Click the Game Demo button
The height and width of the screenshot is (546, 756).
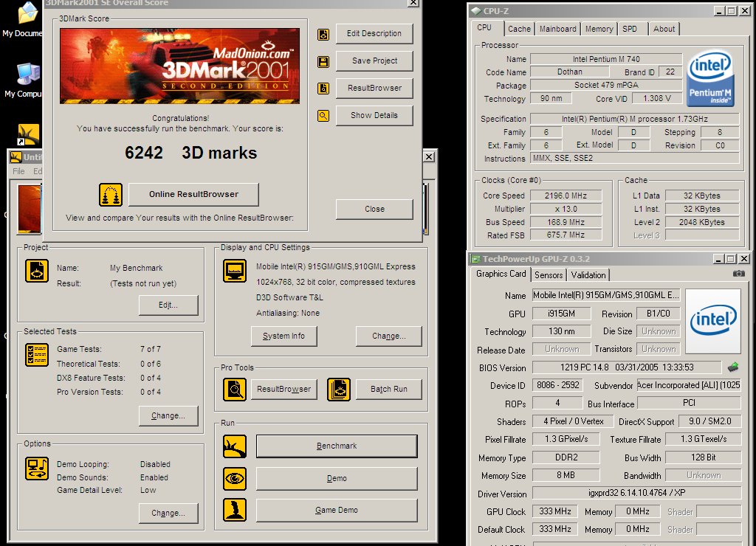coord(337,510)
